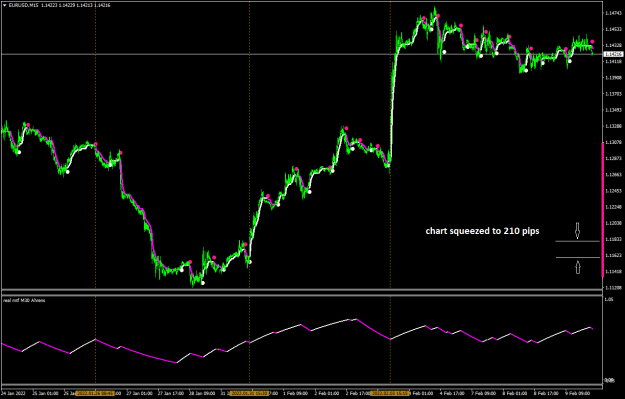This screenshot has height=399, width=625.
Task: Click the orange 2022.01.26 date marker
Action: coord(95,393)
